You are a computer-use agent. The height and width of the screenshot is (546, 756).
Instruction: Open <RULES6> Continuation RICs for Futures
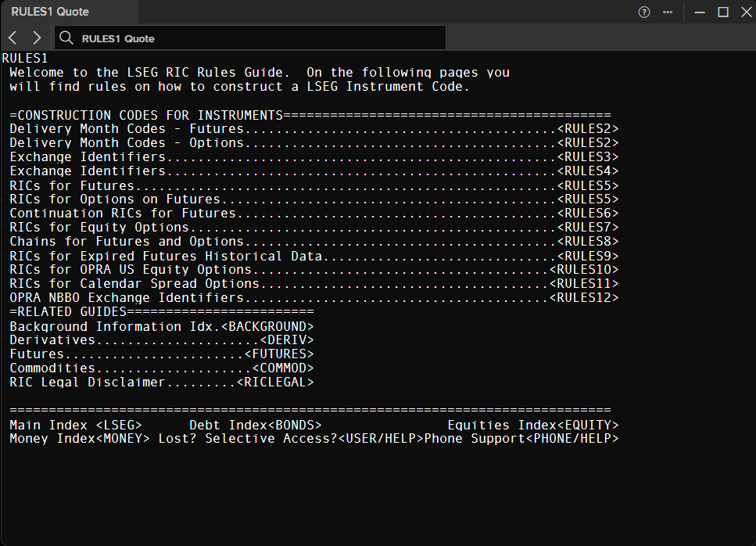point(588,214)
